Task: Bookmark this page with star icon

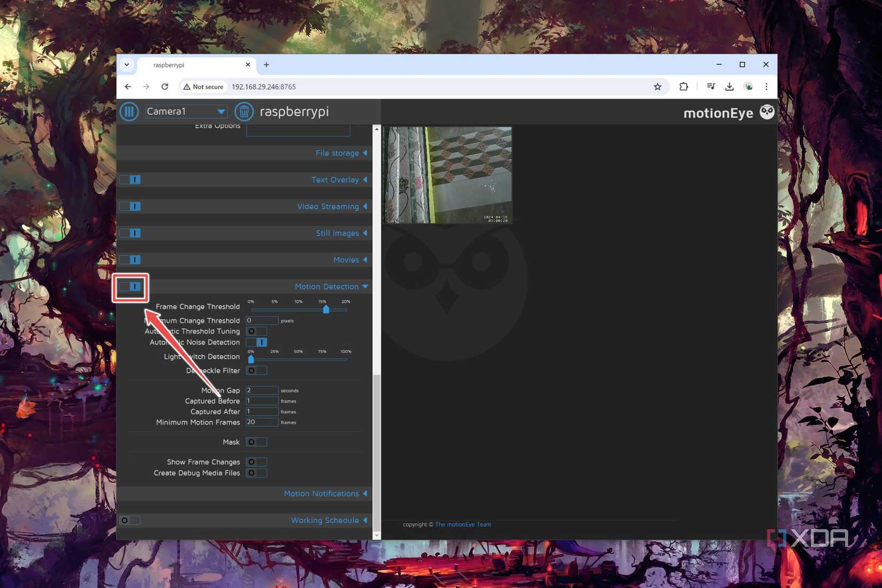Action: click(x=657, y=87)
